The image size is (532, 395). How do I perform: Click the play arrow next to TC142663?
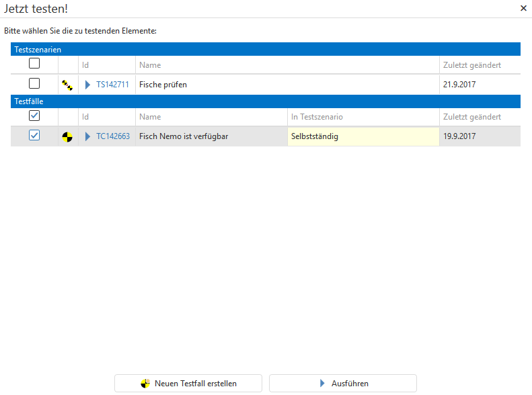coord(87,136)
